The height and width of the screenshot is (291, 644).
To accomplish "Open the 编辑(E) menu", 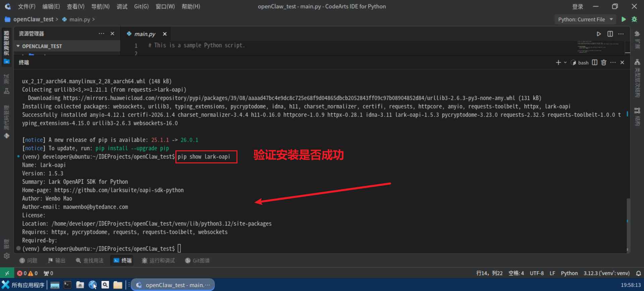I will tap(51, 6).
